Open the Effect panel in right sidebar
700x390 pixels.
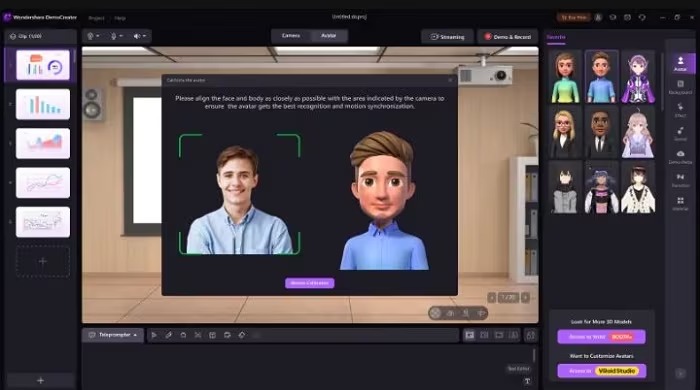(x=680, y=110)
